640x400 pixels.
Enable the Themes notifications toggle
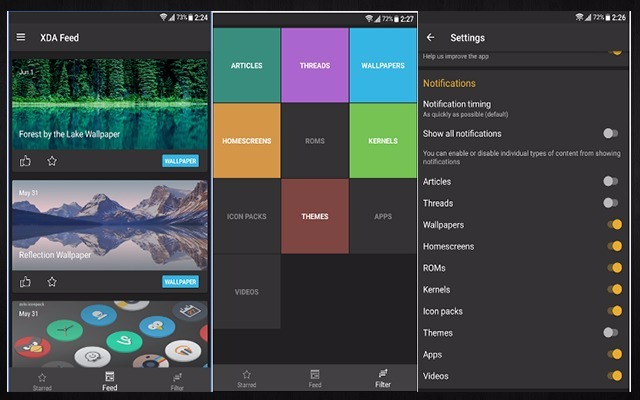tap(610, 332)
